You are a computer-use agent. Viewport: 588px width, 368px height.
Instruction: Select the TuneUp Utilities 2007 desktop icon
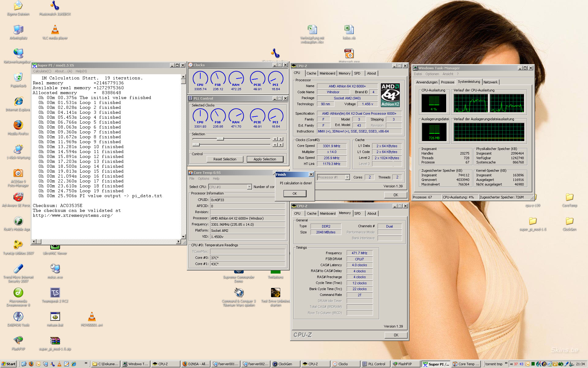[x=18, y=247]
